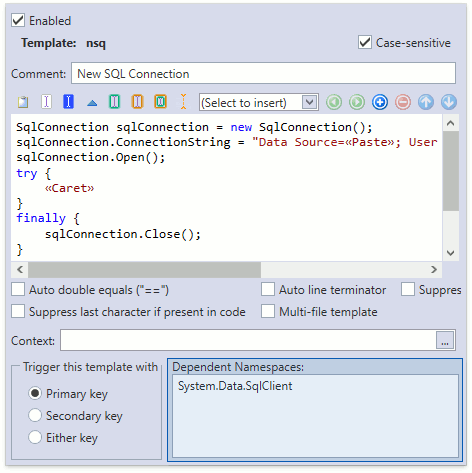Click into the Comment text field
This screenshot has width=472, height=473.
(263, 73)
